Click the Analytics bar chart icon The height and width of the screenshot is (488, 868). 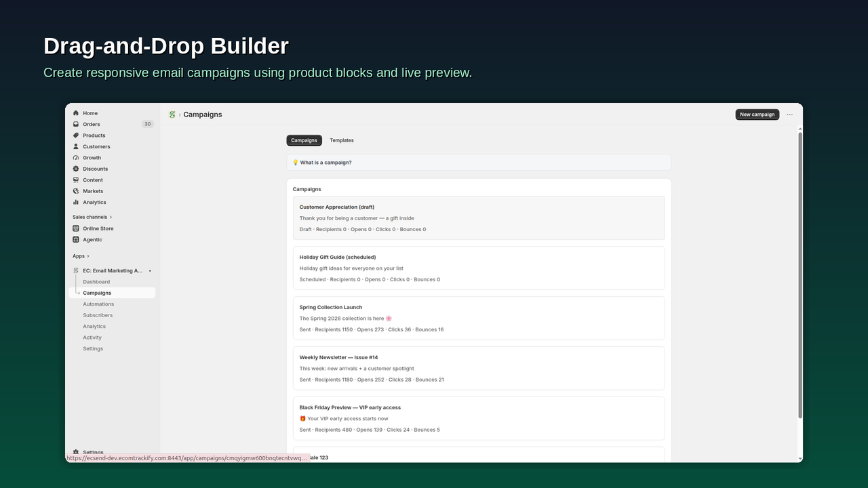coord(76,202)
